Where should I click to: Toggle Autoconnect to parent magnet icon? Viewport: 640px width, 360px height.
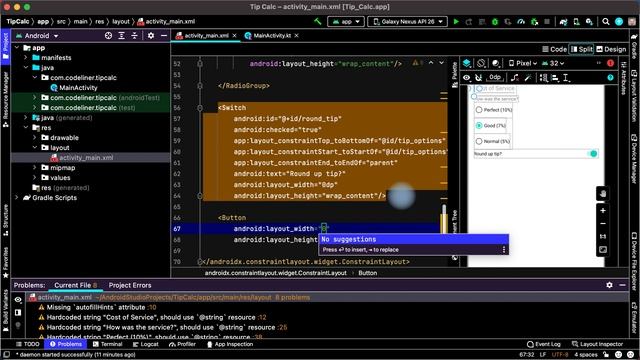click(478, 78)
